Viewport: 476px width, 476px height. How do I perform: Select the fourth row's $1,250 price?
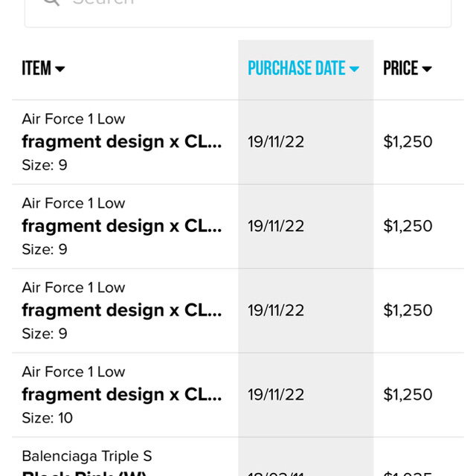coord(408,395)
